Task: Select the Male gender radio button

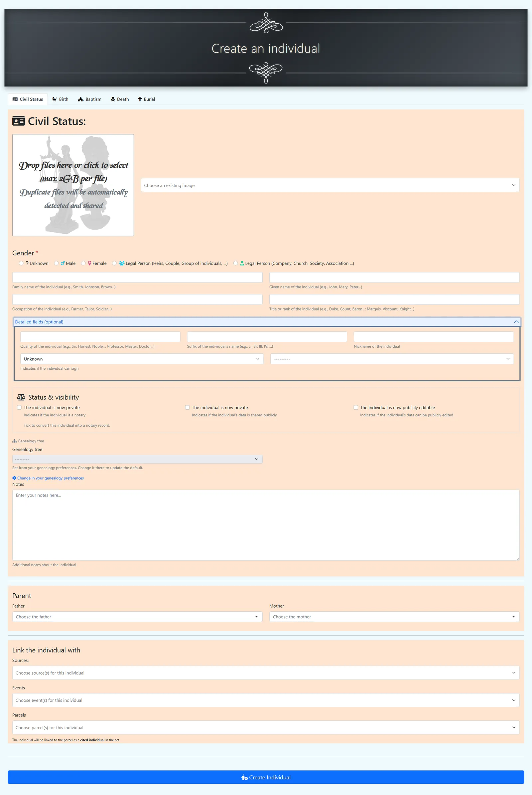Action: 56,263
